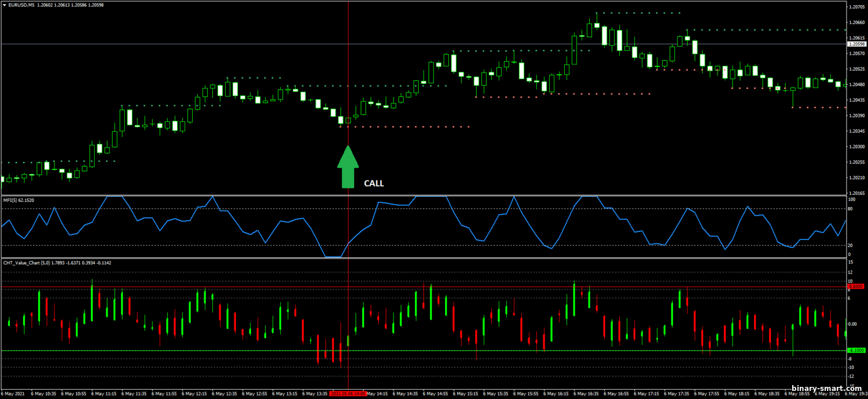Click the green CALL up arrow
868x399 pixels.
pyautogui.click(x=347, y=168)
